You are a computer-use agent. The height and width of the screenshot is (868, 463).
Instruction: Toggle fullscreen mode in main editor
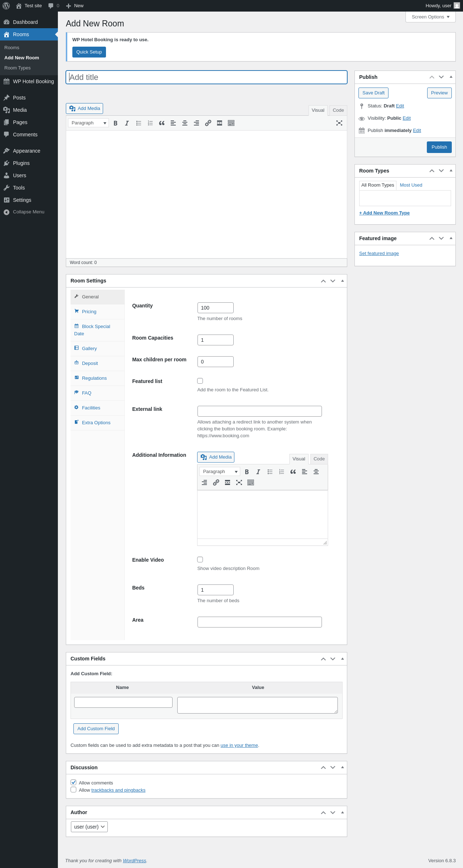pyautogui.click(x=339, y=123)
